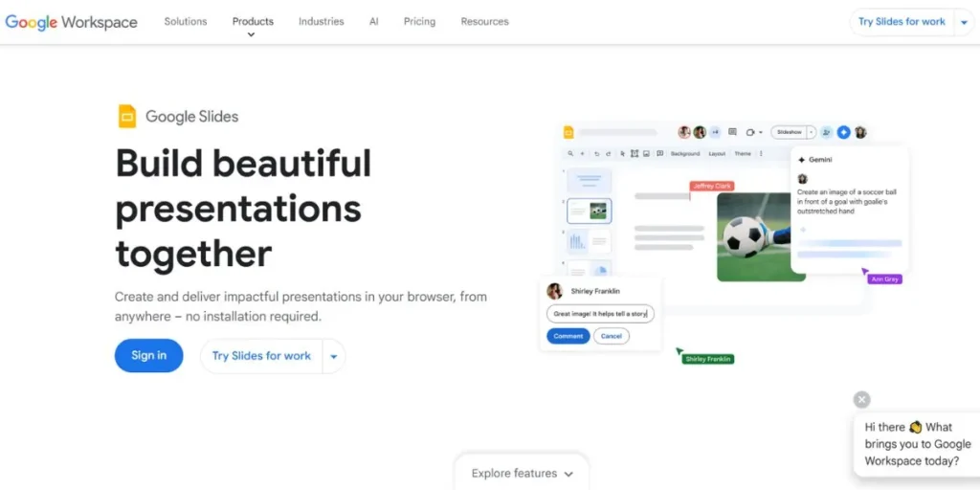Screen dimensions: 980x490
Task: Click the second collaborator avatar in mockup header
Action: pyautogui.click(x=700, y=132)
